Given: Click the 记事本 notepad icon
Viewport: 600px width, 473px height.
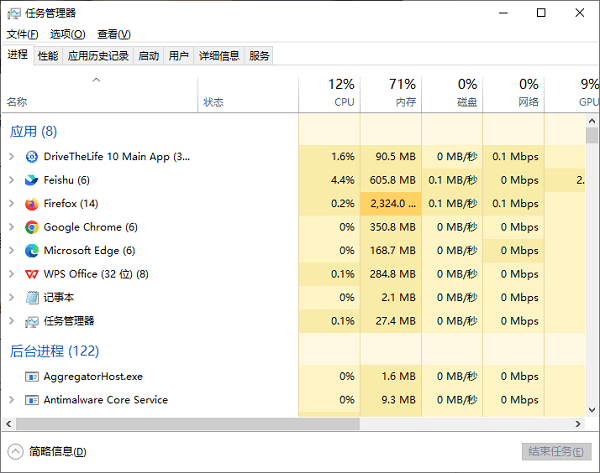Looking at the screenshot, I should coord(32,298).
